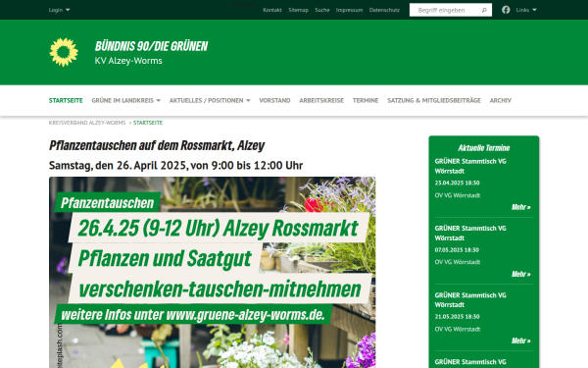Open the Datenschutz link

coord(384,10)
